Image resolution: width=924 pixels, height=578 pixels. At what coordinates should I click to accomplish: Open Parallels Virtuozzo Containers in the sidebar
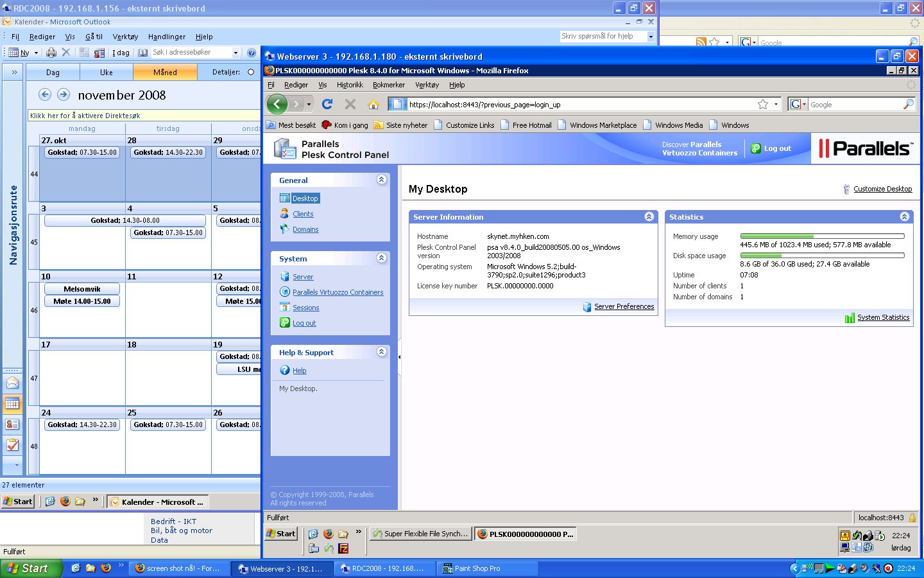(x=338, y=292)
